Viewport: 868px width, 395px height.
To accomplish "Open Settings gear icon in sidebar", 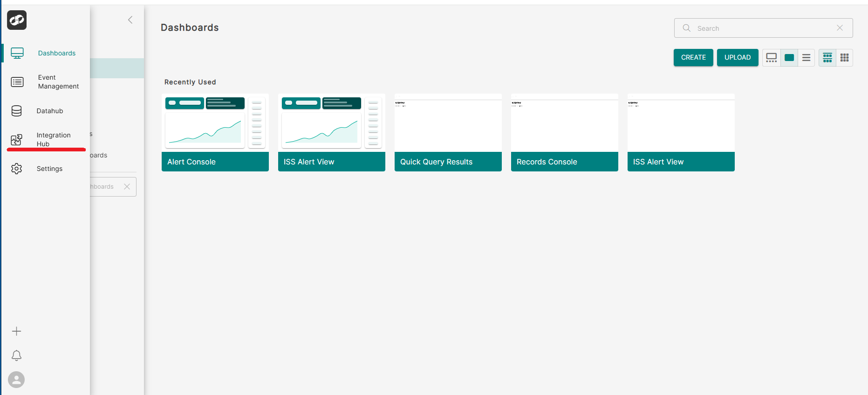I will tap(17, 169).
